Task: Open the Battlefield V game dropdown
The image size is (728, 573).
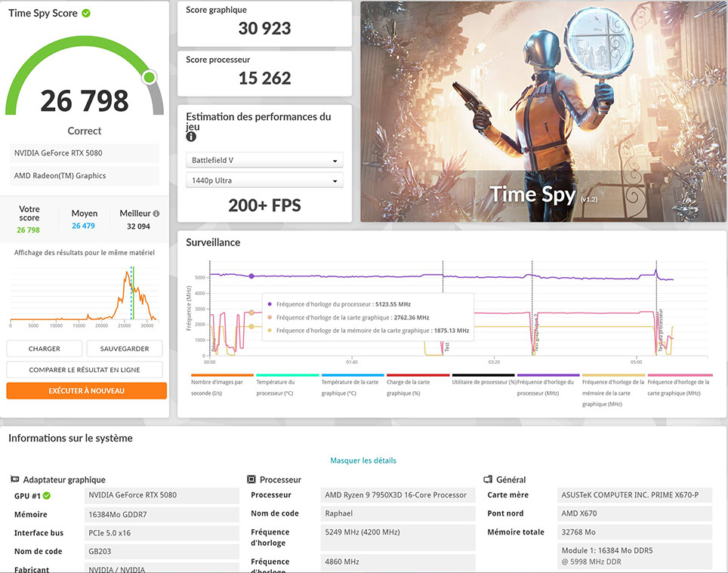Action: pos(264,160)
